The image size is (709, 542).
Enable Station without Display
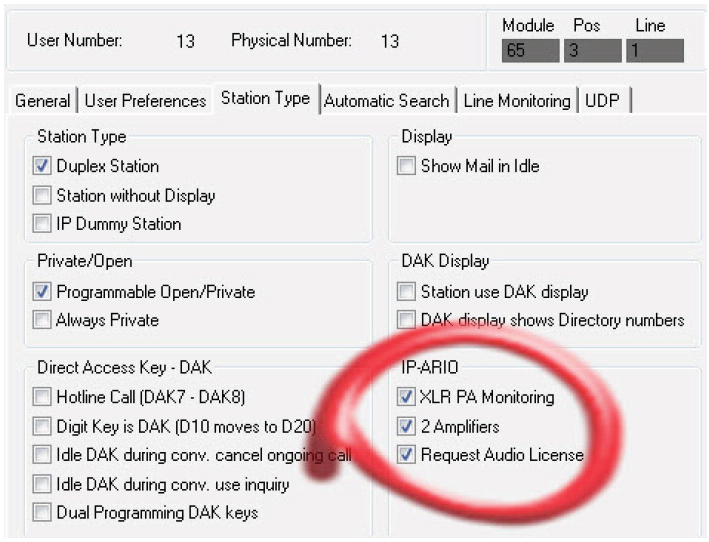pyautogui.click(x=42, y=195)
